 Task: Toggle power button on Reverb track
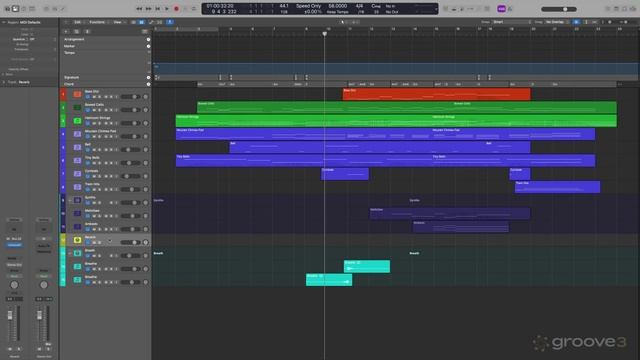tap(87, 242)
